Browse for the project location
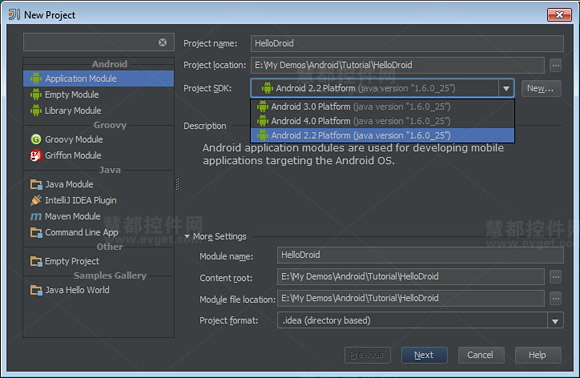The image size is (580, 378). coord(555,65)
